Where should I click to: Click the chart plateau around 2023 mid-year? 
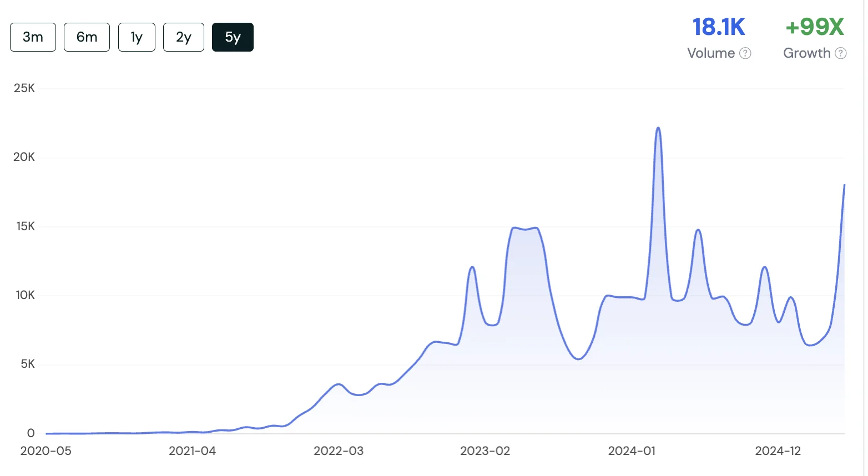[x=524, y=229]
